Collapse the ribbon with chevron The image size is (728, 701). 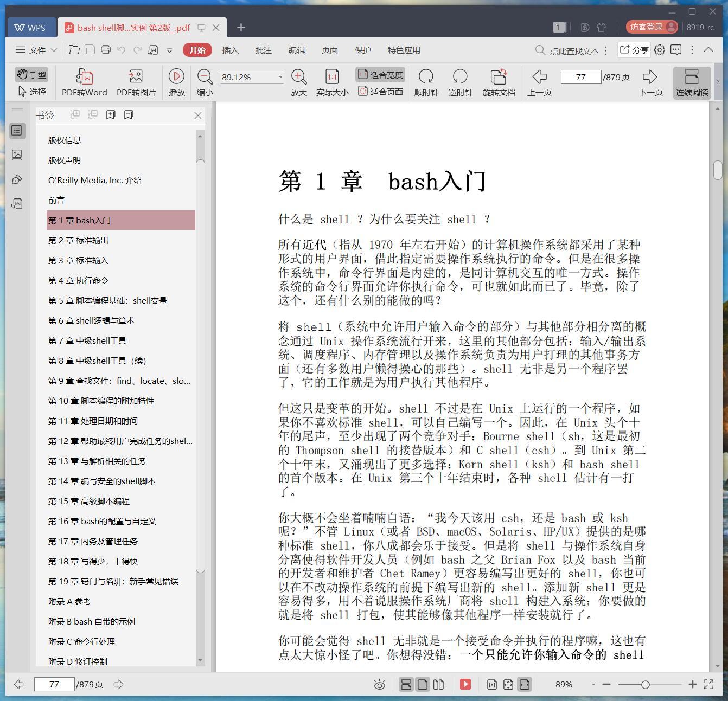click(x=708, y=49)
